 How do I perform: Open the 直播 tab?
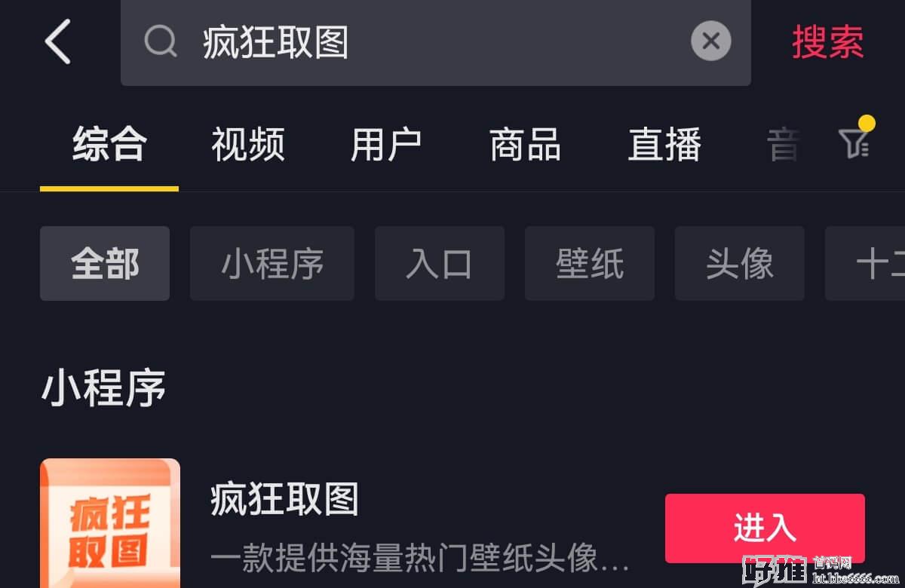665,145
